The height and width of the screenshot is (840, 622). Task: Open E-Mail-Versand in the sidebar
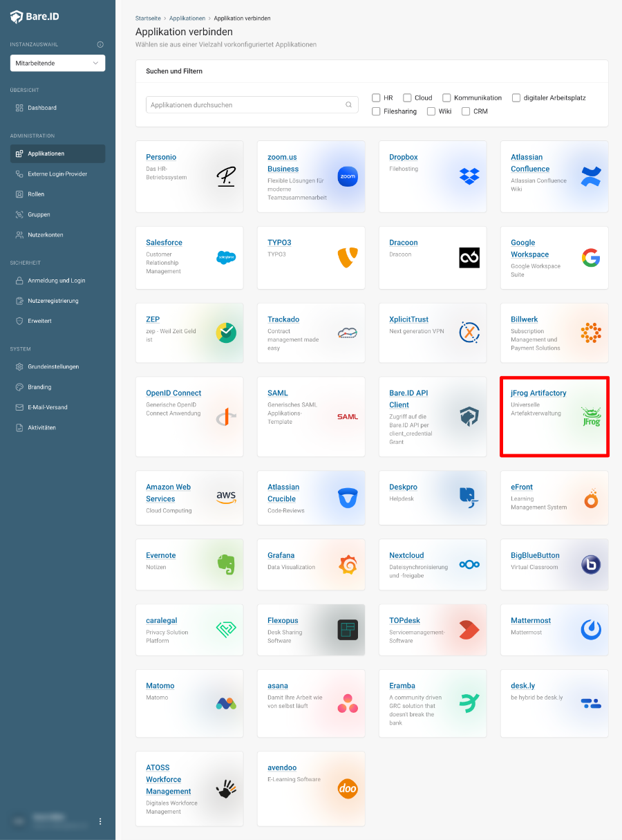point(57,407)
